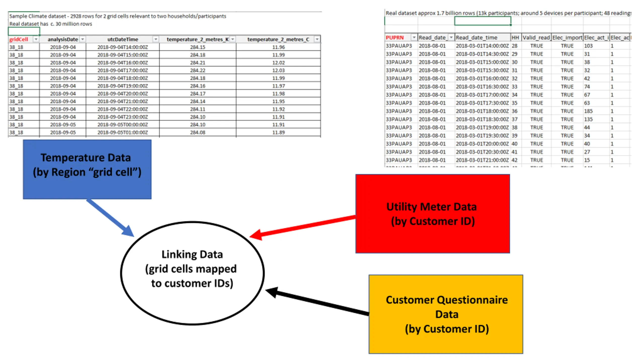Click the Linking Data ellipse

click(x=192, y=273)
